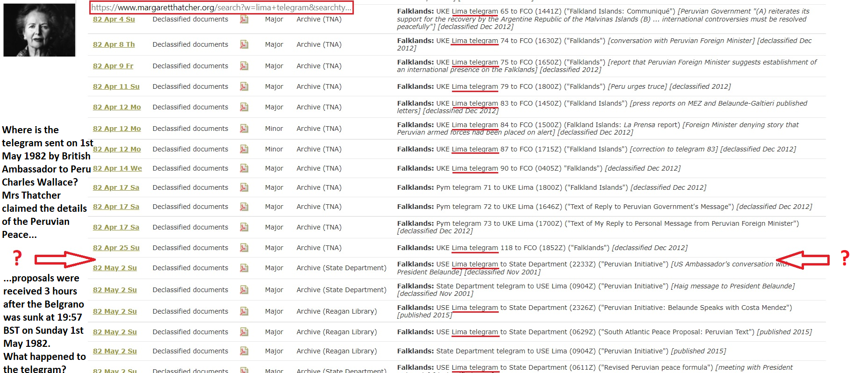Click PDF icon for Lima telegram 90

(x=244, y=168)
